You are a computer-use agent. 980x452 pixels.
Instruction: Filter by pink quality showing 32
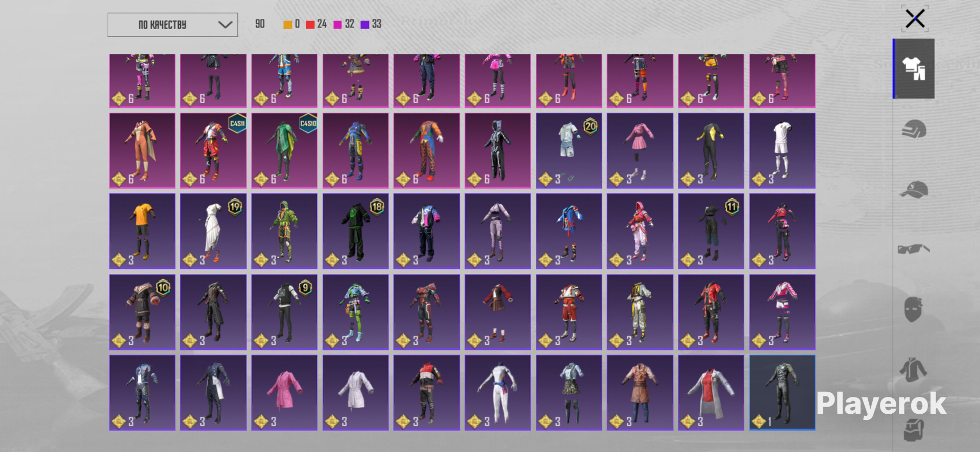coord(344,24)
